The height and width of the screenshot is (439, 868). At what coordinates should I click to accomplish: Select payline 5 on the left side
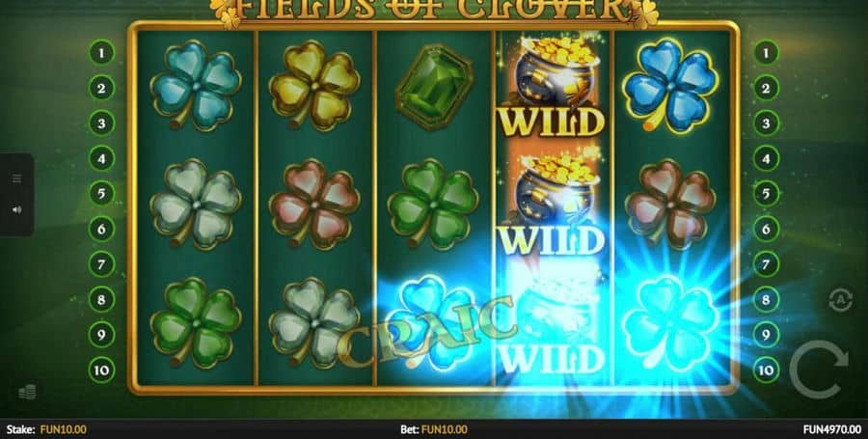pos(101,194)
